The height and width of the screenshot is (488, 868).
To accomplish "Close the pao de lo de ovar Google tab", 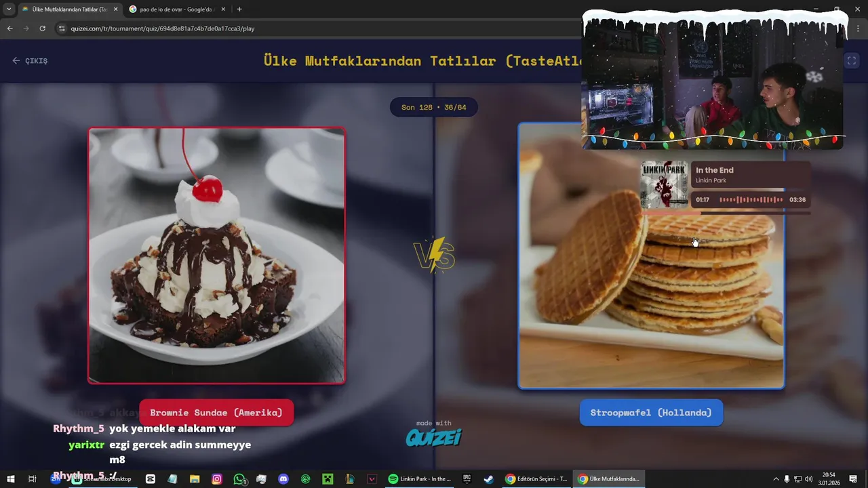I will tap(224, 9).
